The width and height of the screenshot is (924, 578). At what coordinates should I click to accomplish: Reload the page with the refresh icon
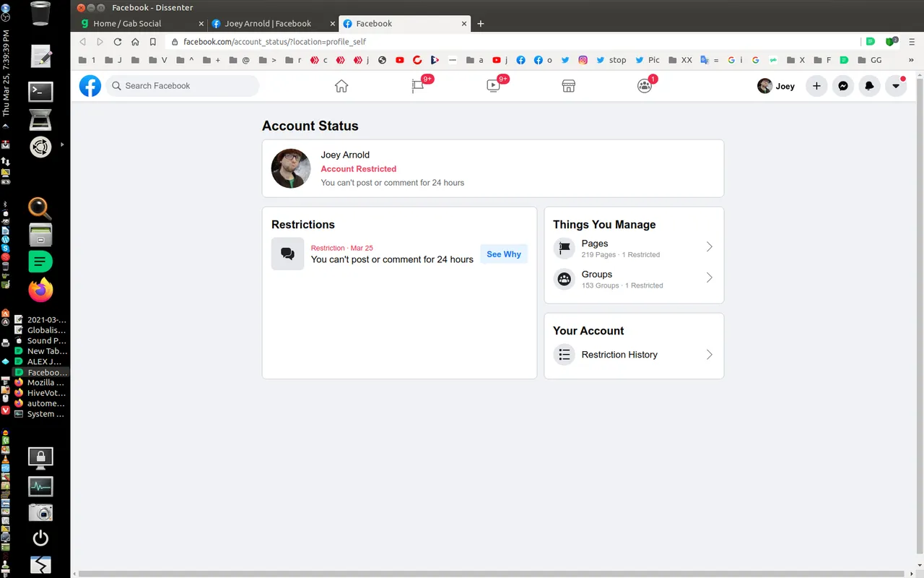point(118,42)
